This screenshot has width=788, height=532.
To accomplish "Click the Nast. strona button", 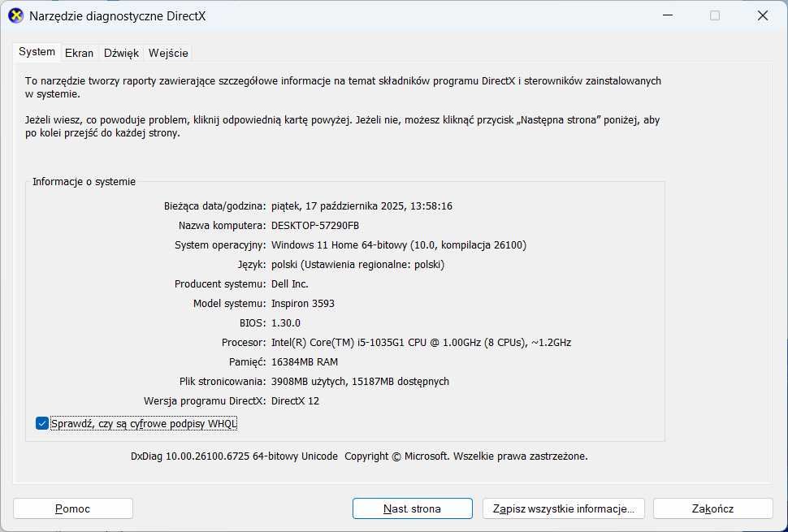I will point(412,508).
